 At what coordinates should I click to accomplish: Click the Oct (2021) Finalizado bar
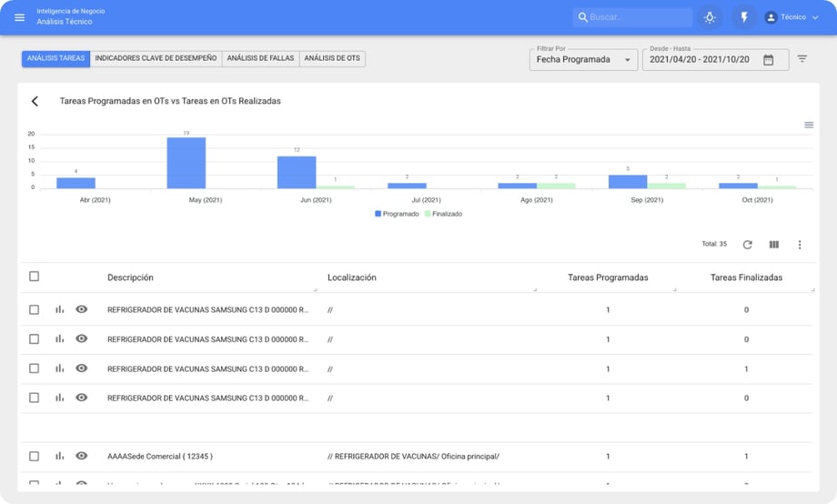(777, 186)
